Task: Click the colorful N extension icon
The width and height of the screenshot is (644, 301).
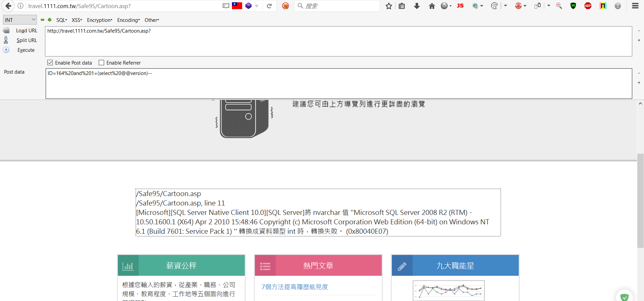Action: 603,6
